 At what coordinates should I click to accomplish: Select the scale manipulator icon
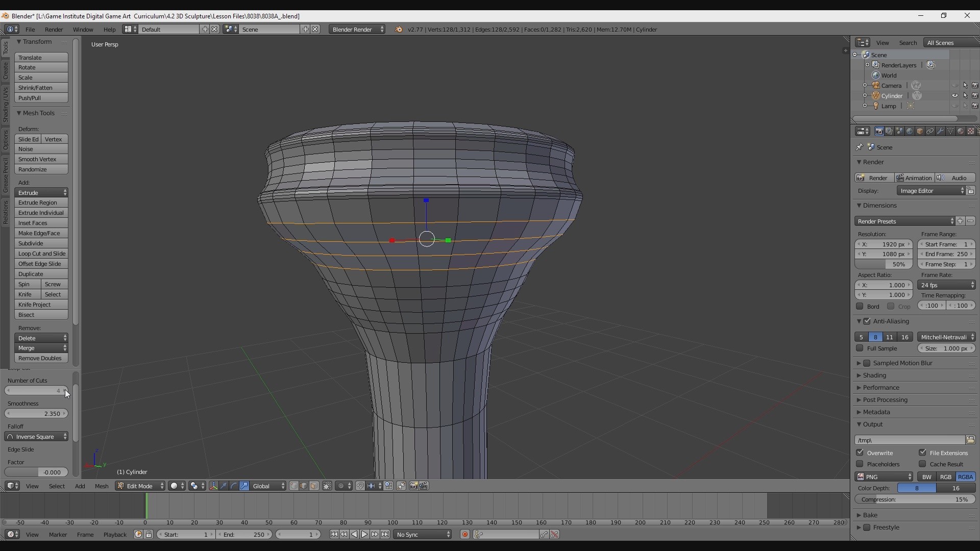pos(244,486)
